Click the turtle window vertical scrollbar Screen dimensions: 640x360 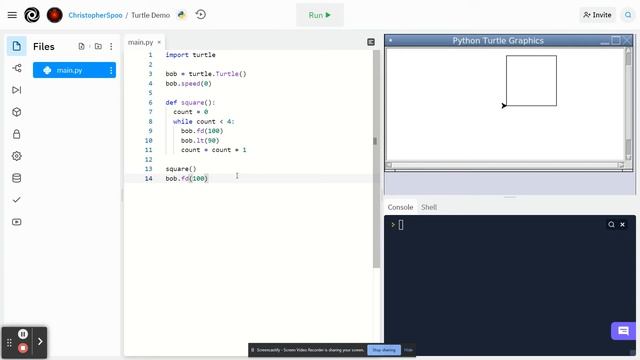(x=628, y=104)
